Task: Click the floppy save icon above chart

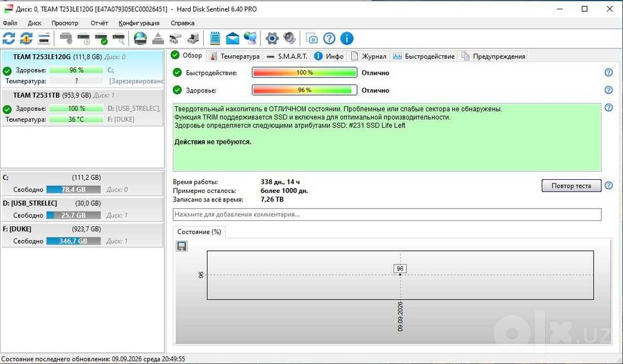Action: coord(181,246)
